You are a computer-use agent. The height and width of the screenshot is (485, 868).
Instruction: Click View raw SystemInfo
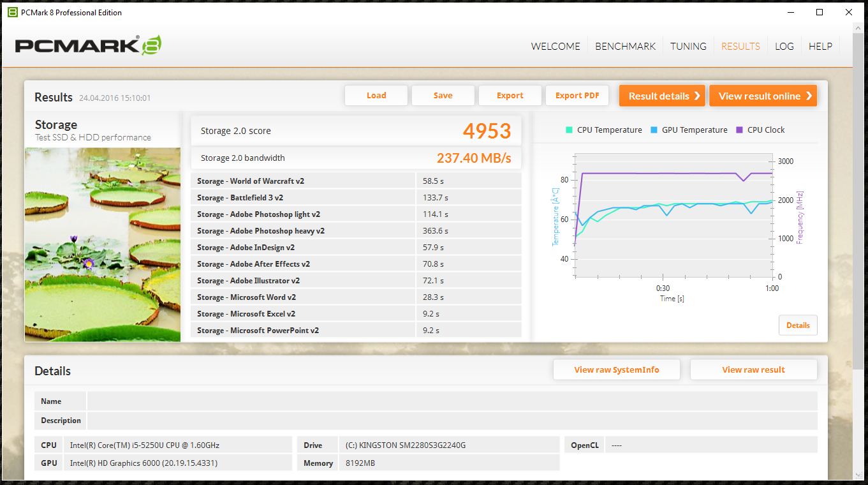pos(617,369)
